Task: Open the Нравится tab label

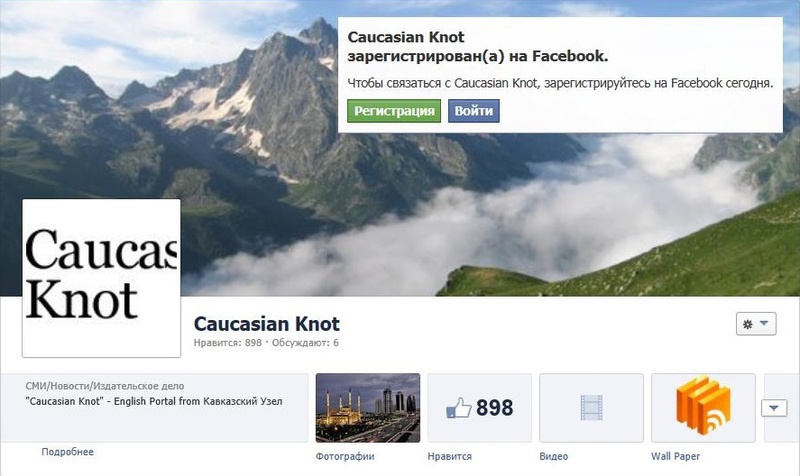Action: (449, 456)
